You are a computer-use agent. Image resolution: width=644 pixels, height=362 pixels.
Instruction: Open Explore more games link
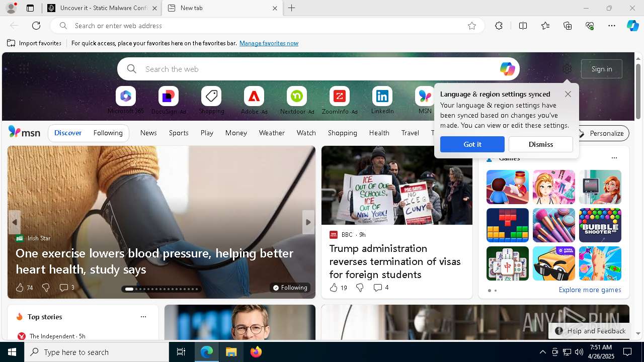click(590, 290)
